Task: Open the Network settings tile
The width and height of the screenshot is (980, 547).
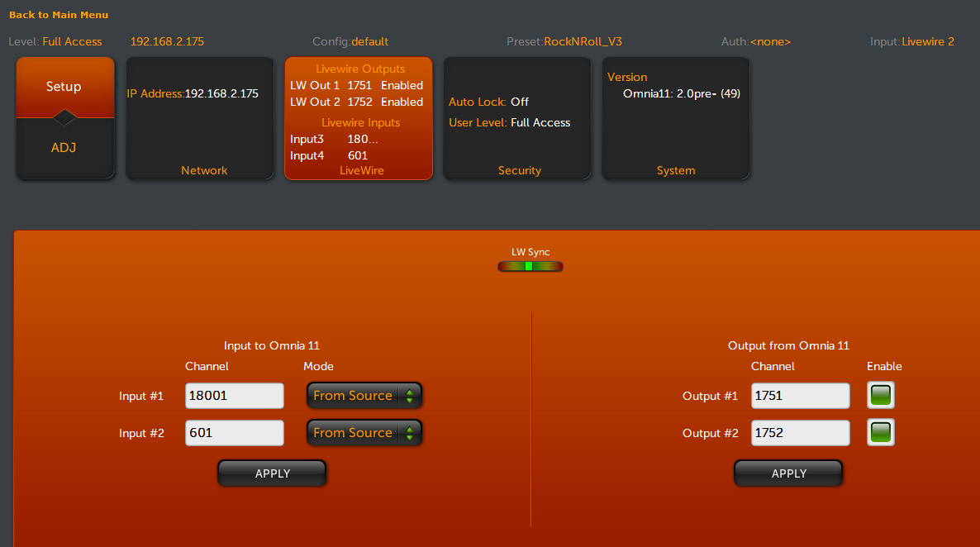Action: [200, 118]
